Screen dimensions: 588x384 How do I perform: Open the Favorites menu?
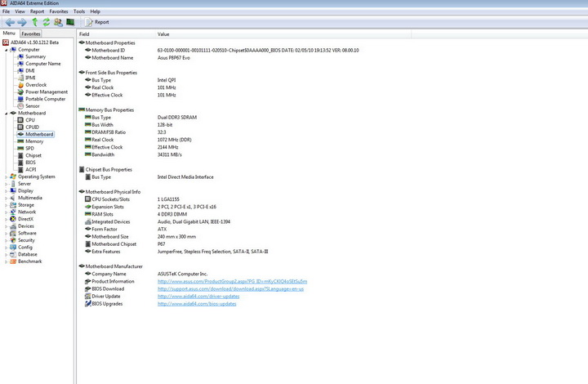[59, 11]
